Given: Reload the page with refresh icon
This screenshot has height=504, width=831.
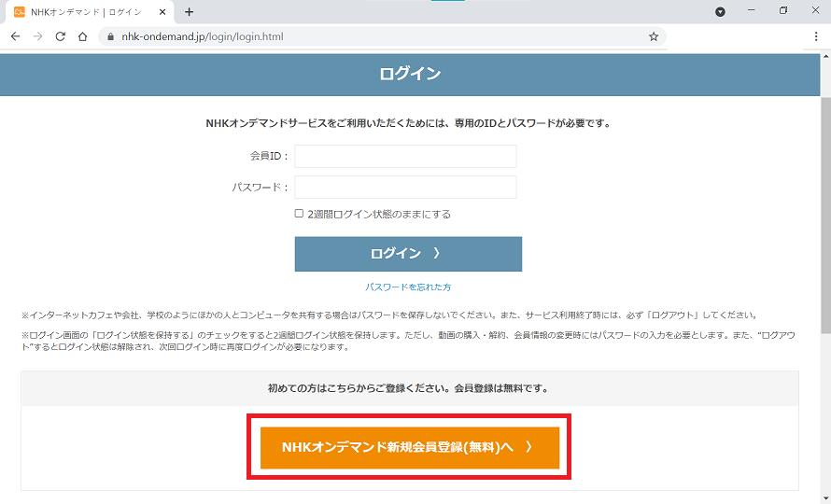Looking at the screenshot, I should [x=61, y=36].
